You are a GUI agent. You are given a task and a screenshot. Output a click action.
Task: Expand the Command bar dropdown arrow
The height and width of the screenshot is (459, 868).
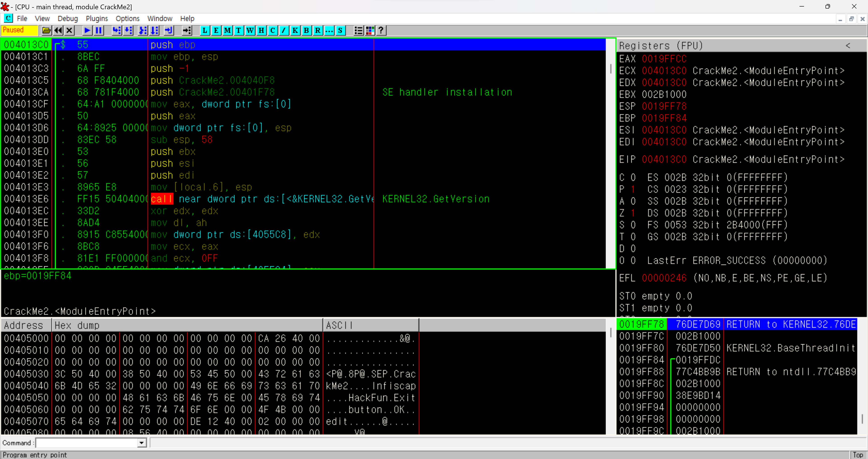[142, 443]
